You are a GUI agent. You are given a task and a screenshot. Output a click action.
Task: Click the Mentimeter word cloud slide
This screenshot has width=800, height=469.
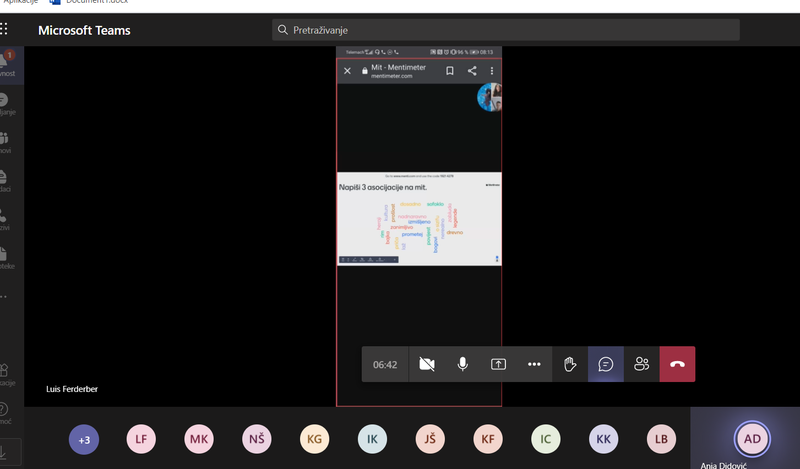pyautogui.click(x=419, y=218)
